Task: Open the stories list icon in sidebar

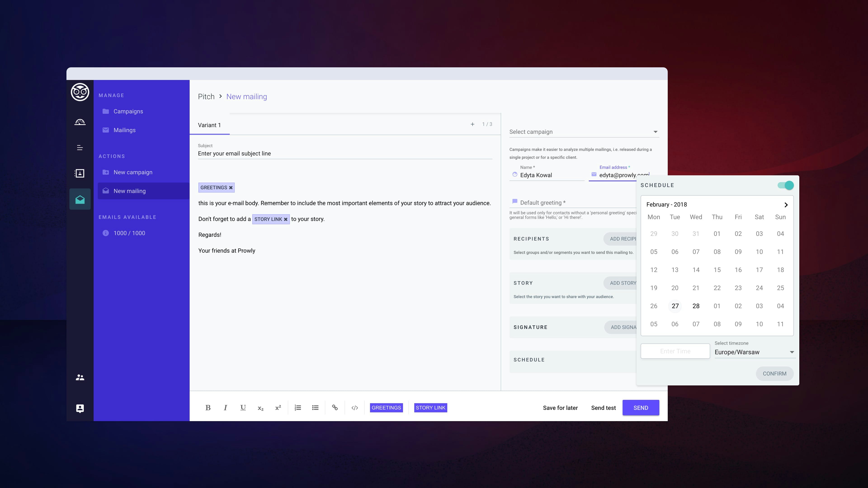Action: [x=80, y=148]
